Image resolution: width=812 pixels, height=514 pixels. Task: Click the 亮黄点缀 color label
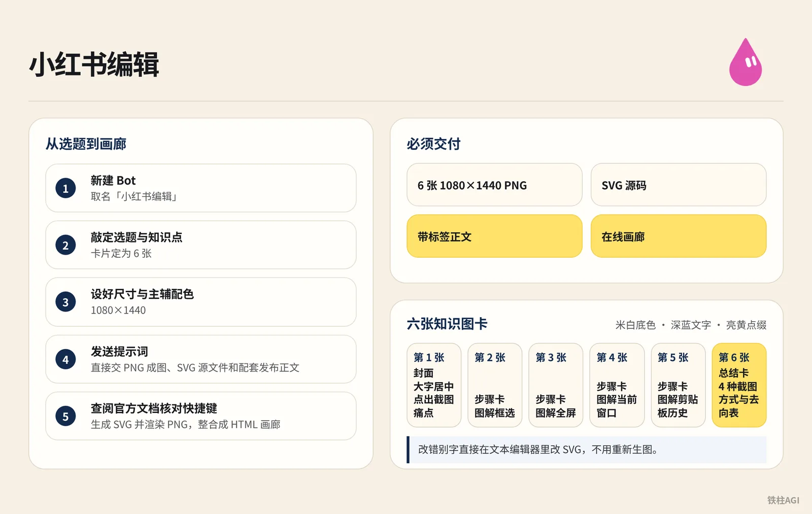746,325
